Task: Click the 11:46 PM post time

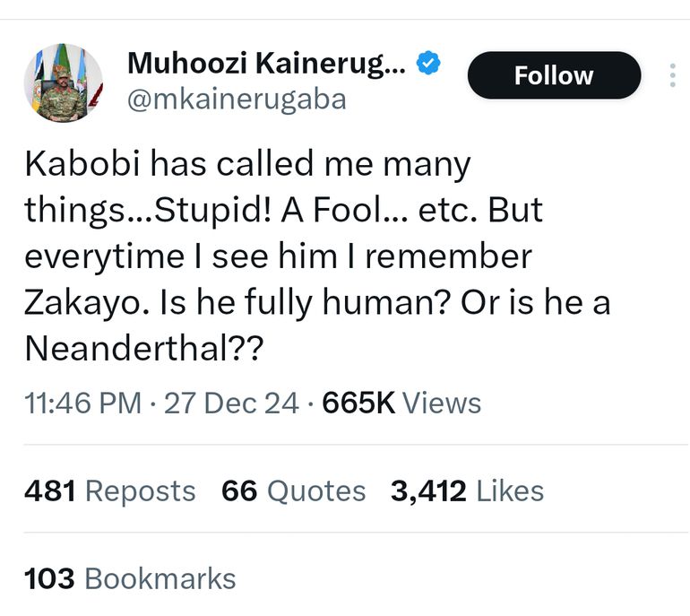Action: coord(82,403)
